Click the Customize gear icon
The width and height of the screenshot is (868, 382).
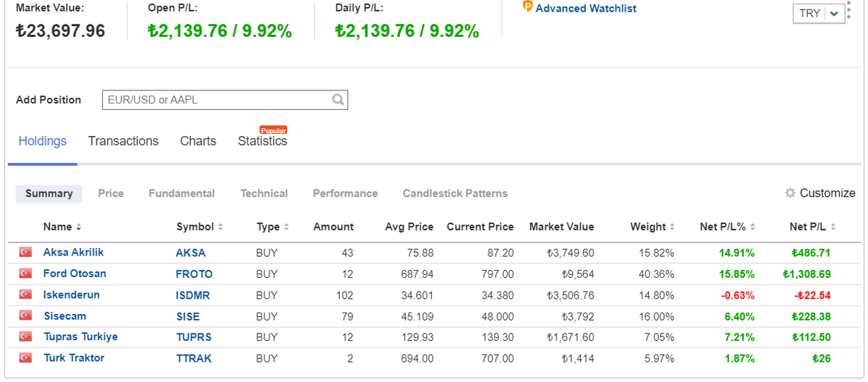[790, 193]
